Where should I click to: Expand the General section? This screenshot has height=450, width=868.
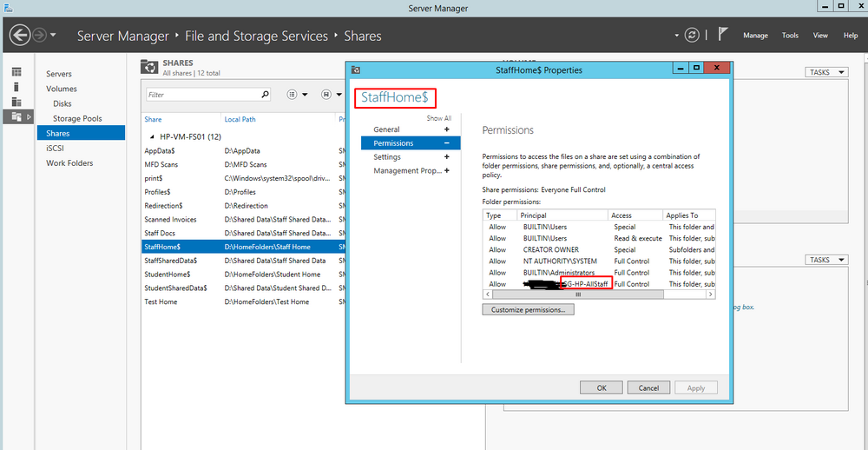click(447, 129)
